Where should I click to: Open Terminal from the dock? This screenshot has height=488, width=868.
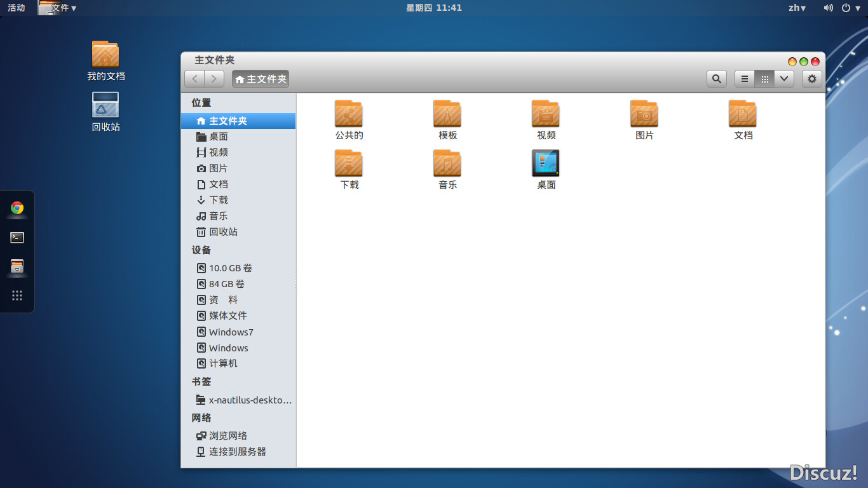pos(17,238)
